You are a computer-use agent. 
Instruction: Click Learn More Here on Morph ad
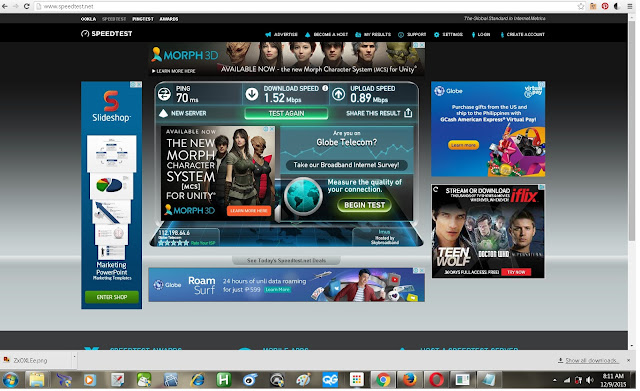[249, 211]
